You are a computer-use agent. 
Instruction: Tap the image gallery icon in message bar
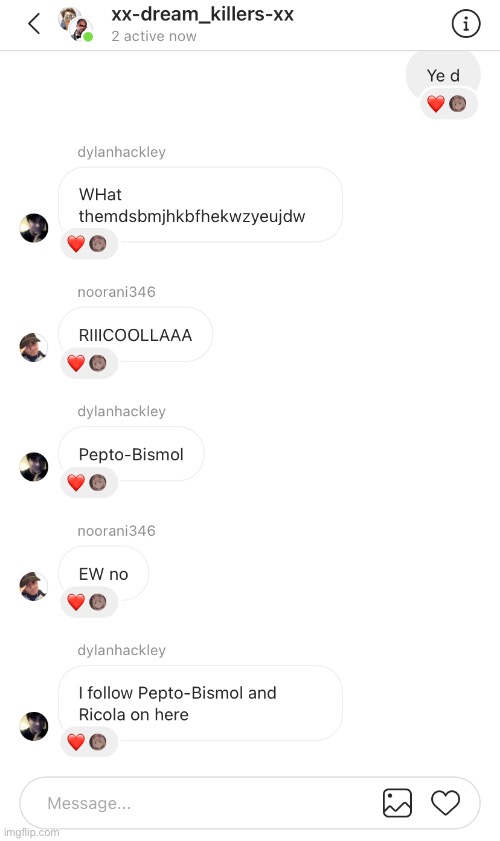point(397,803)
